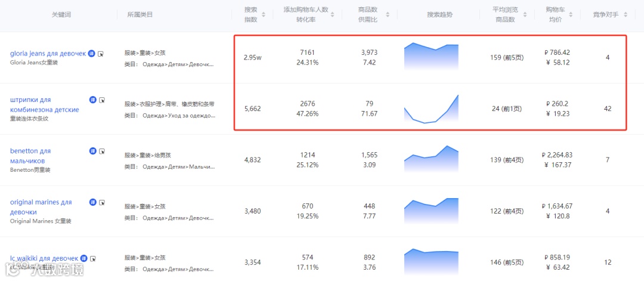Click browse count 139 (前4页)

tap(507, 160)
